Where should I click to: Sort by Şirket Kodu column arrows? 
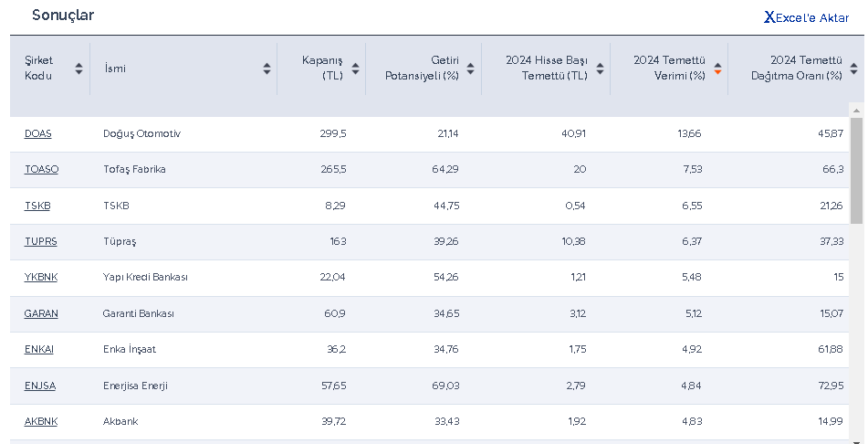coord(79,69)
